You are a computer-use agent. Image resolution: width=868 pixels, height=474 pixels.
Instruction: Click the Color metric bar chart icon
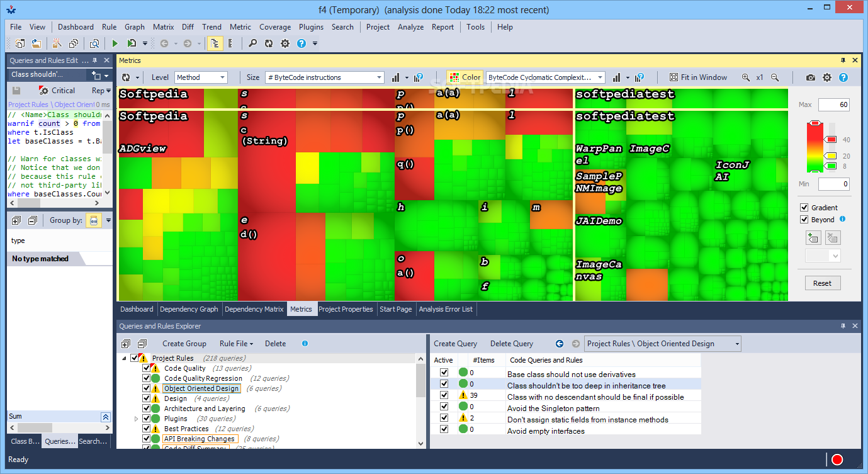pyautogui.click(x=617, y=77)
